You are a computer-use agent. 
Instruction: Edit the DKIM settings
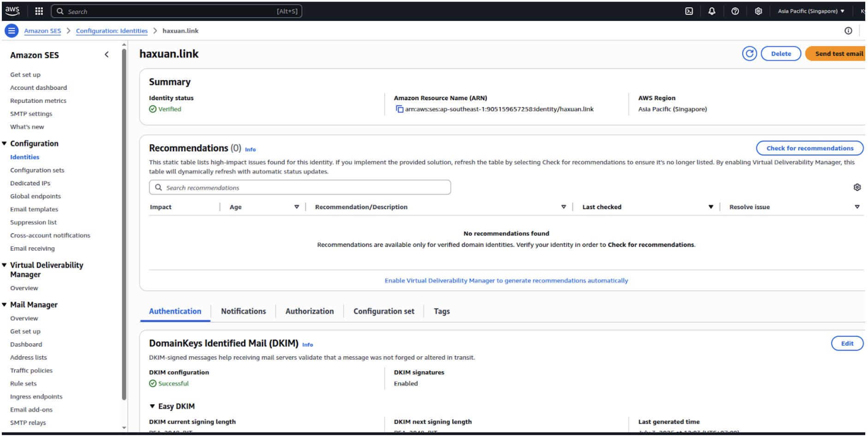click(x=847, y=343)
